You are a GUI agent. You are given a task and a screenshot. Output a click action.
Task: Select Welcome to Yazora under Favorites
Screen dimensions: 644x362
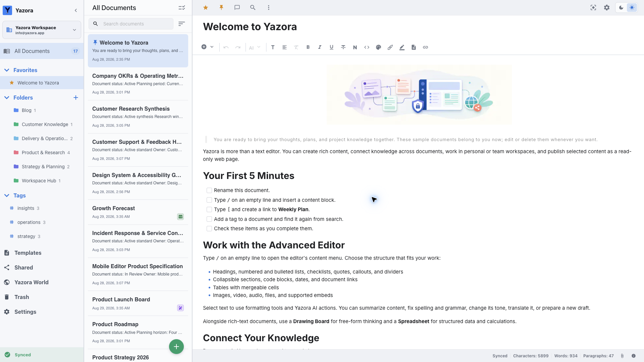click(42, 83)
